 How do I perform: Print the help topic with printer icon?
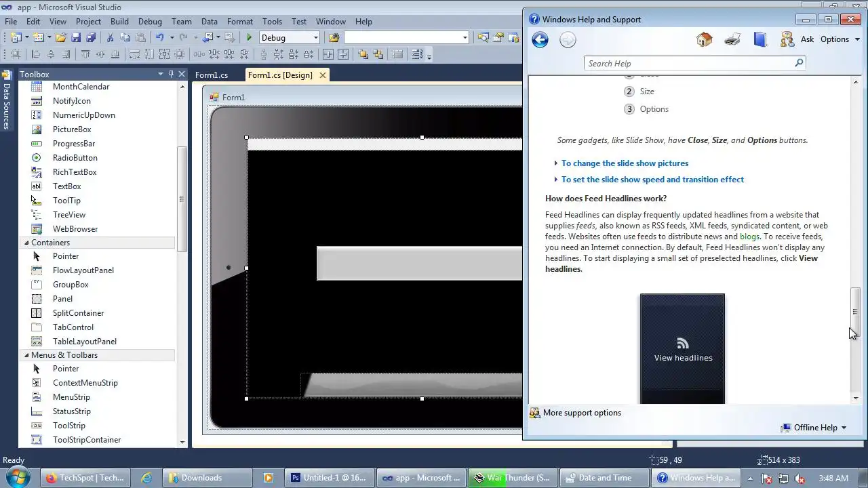pos(732,39)
